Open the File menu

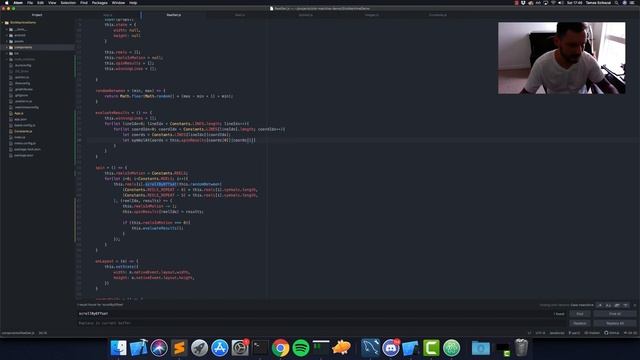(30, 2)
